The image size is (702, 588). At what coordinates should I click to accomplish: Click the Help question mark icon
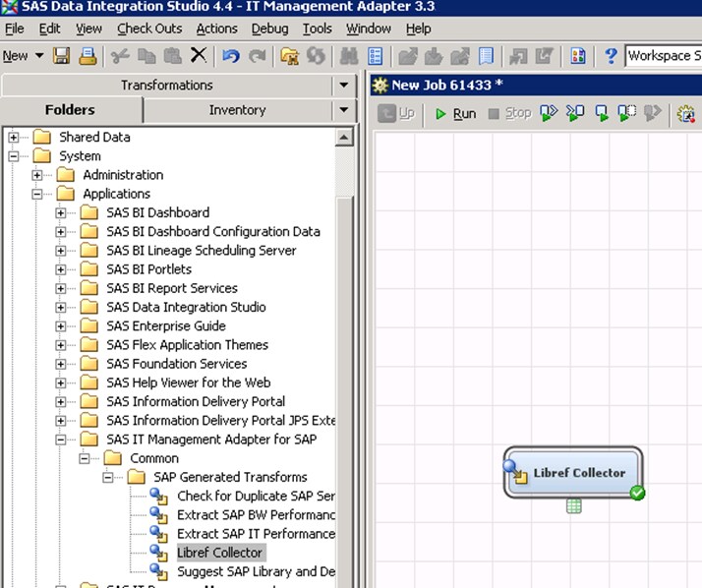pos(611,56)
